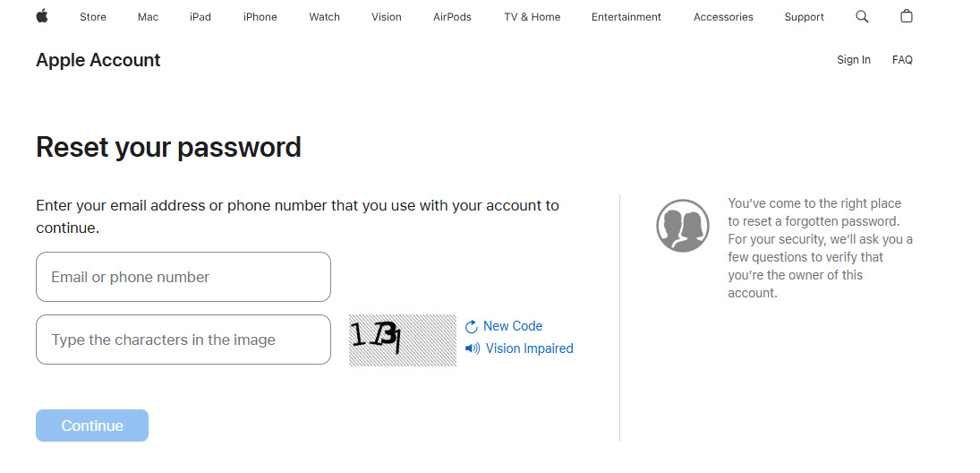Request a New Code
980x473 pixels.
pos(513,326)
